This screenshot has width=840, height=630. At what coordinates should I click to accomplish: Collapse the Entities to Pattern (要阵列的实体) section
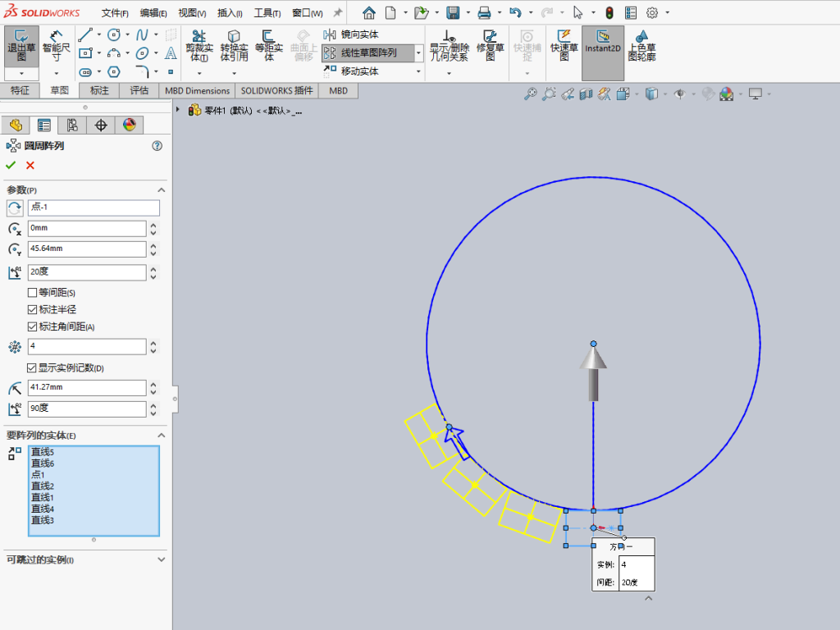pos(162,436)
